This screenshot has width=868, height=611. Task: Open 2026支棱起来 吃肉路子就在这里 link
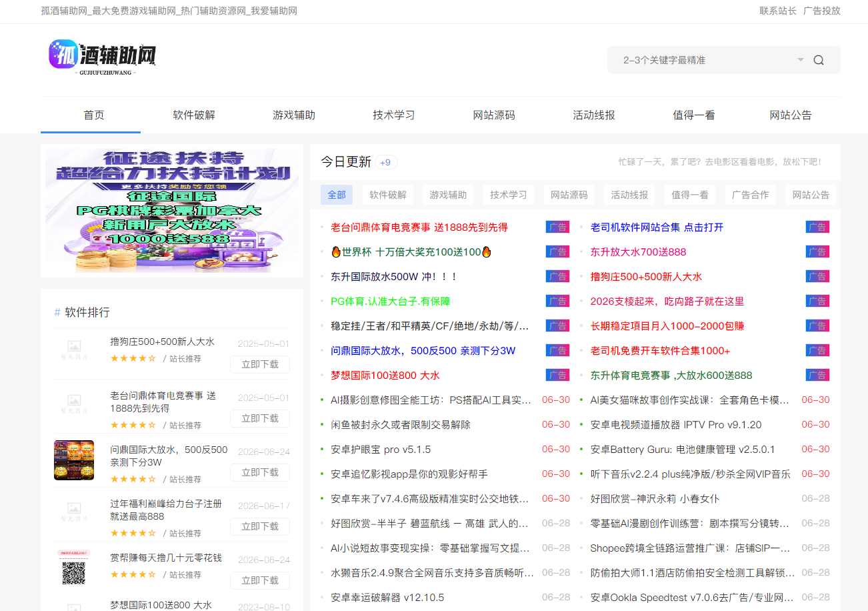pyautogui.click(x=667, y=301)
